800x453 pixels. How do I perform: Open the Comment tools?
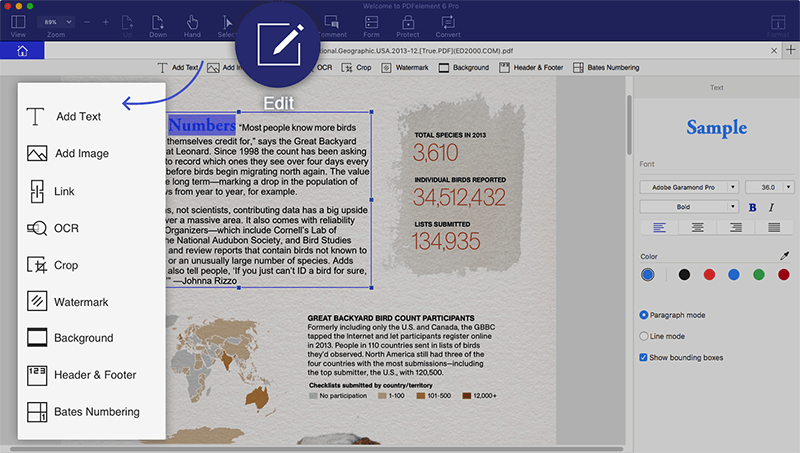coord(332,26)
